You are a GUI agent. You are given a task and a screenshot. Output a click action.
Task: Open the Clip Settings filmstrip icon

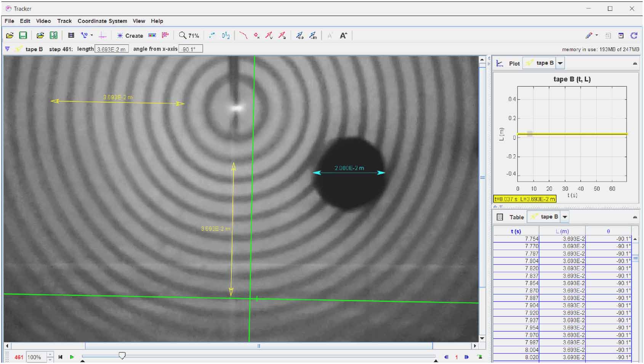[x=71, y=35]
